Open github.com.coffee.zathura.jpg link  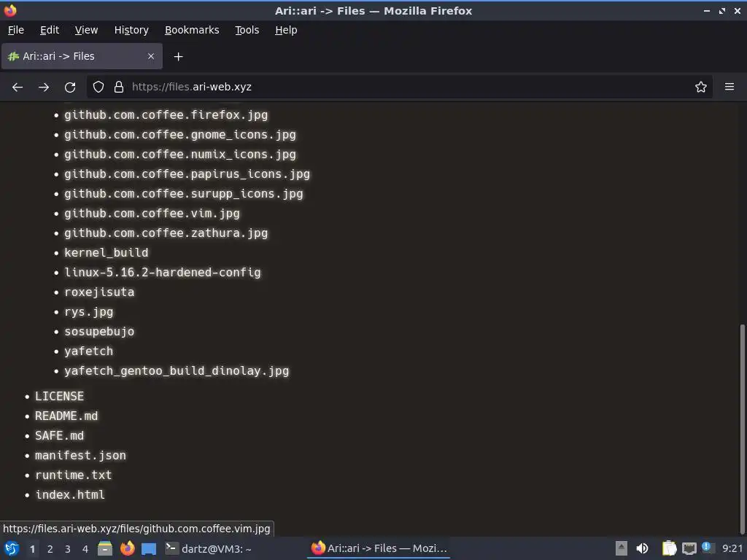click(x=166, y=233)
